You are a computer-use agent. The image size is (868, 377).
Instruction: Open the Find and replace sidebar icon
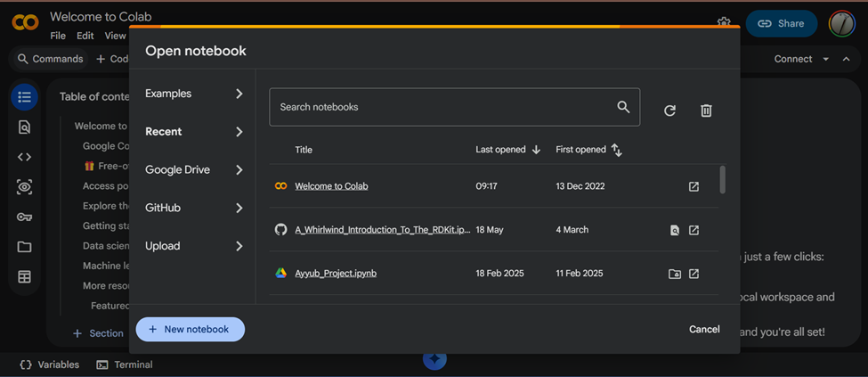(24, 127)
